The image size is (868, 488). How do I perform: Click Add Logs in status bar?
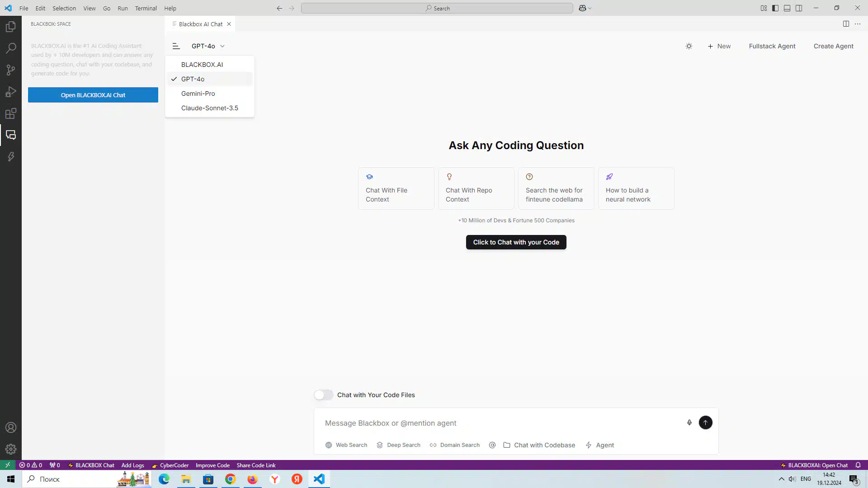(x=132, y=465)
